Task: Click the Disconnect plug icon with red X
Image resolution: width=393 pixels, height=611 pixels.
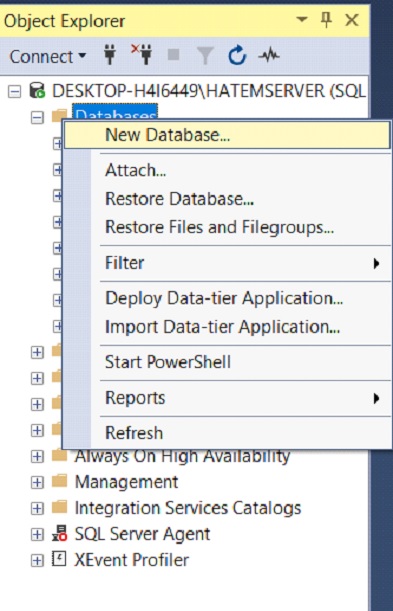Action: point(142,55)
